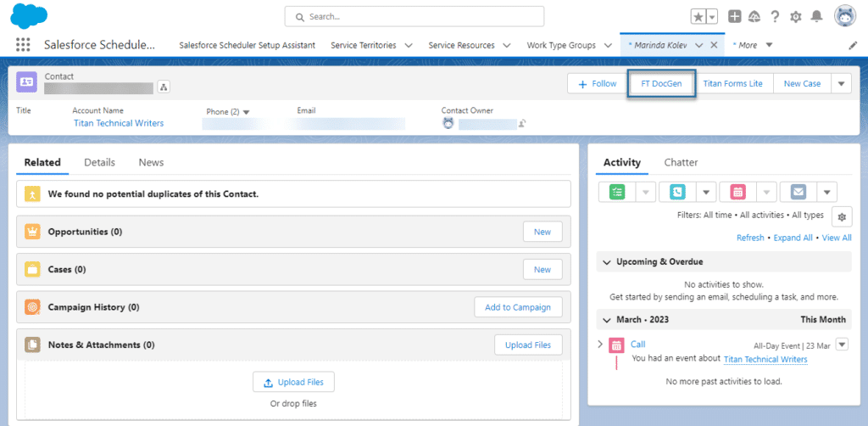This screenshot has height=426, width=868.
Task: View the contact hierarchy icon
Action: pos(164,87)
